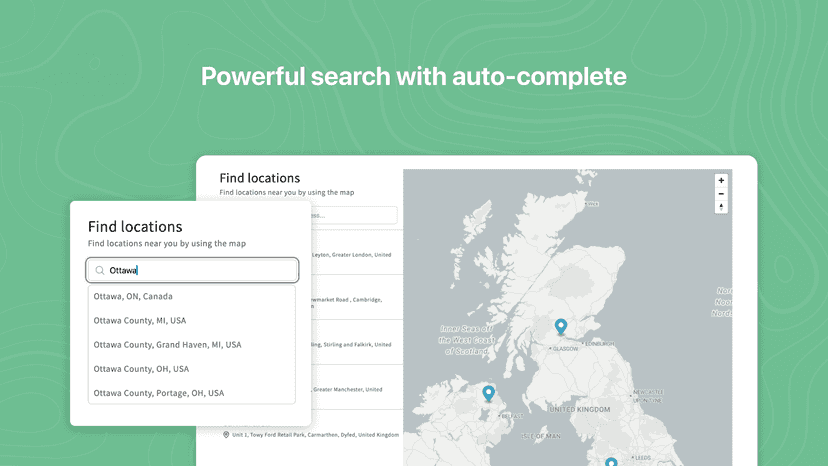Screen dimensions: 828x466
Task: Click the search magnifier icon beside Ottawa
Action: click(100, 271)
